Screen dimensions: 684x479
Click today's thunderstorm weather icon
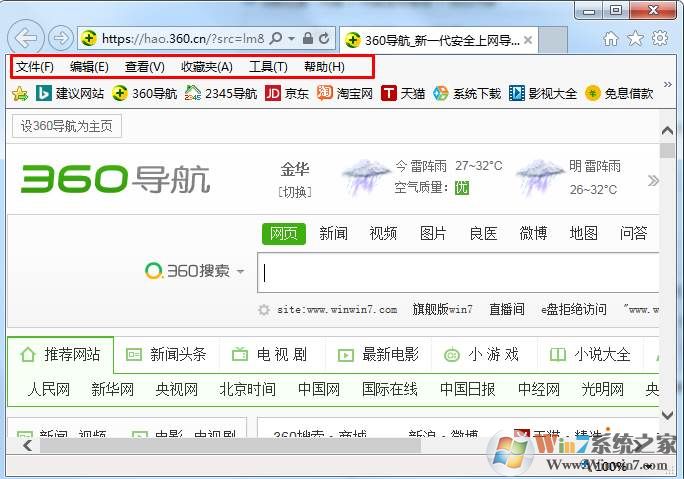366,177
